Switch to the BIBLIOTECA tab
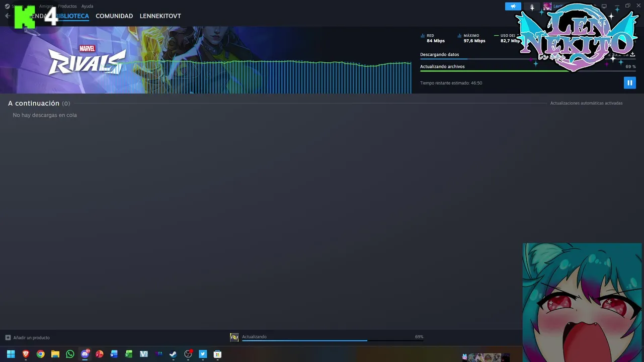644x362 pixels. coord(72,16)
